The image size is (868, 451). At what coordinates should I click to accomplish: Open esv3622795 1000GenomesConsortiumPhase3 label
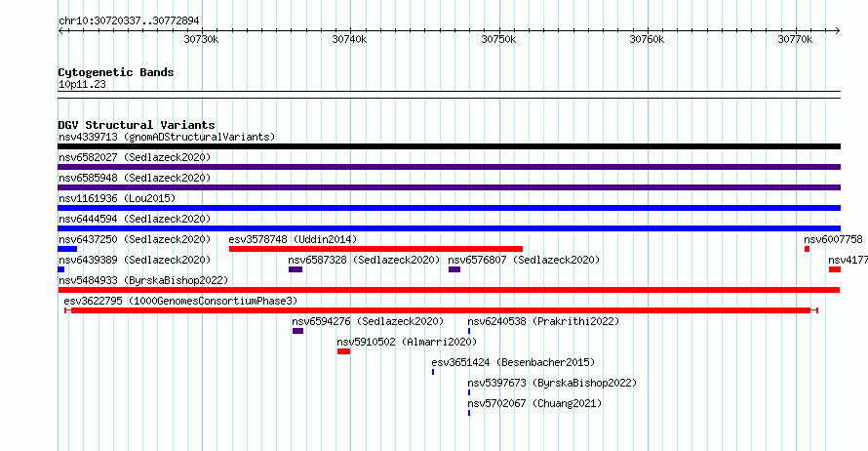[180, 301]
